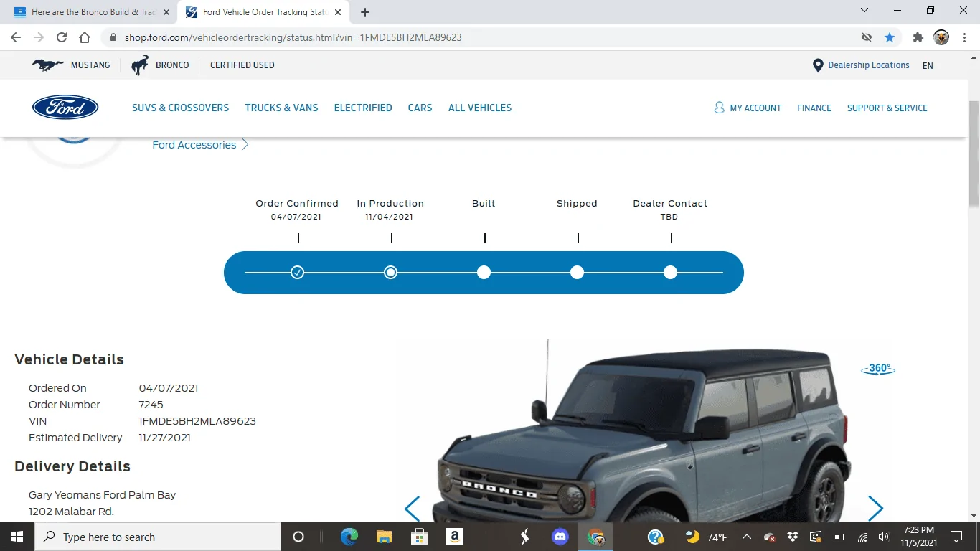
Task: Open Windows Start menu
Action: point(17,537)
